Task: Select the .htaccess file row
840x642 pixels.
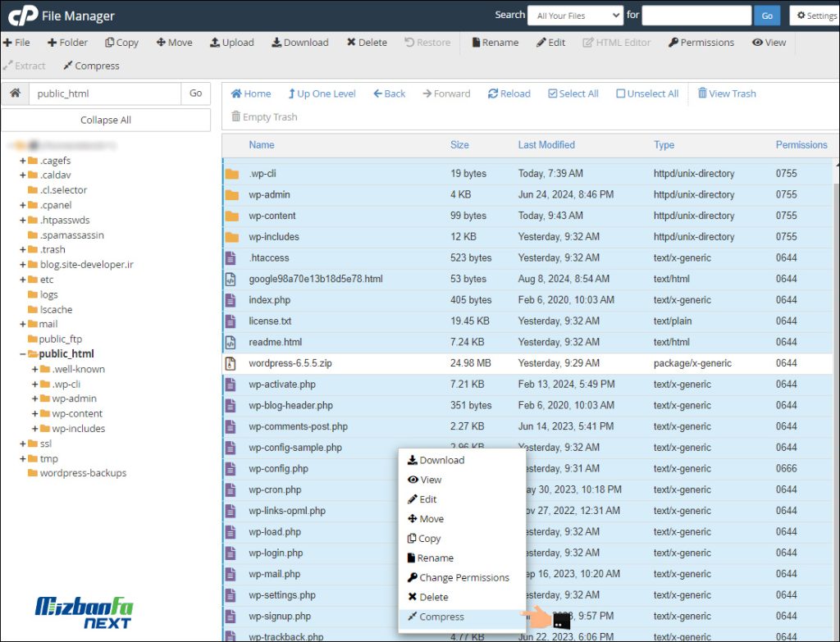Action: 527,258
